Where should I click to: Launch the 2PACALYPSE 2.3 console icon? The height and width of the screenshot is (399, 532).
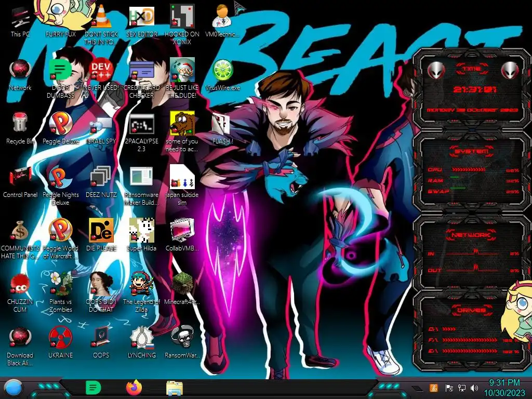click(x=141, y=133)
